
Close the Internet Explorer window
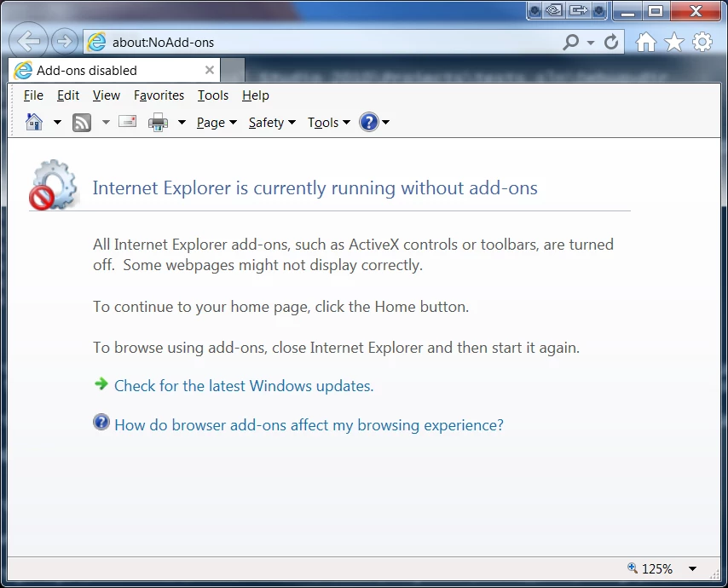coord(696,11)
